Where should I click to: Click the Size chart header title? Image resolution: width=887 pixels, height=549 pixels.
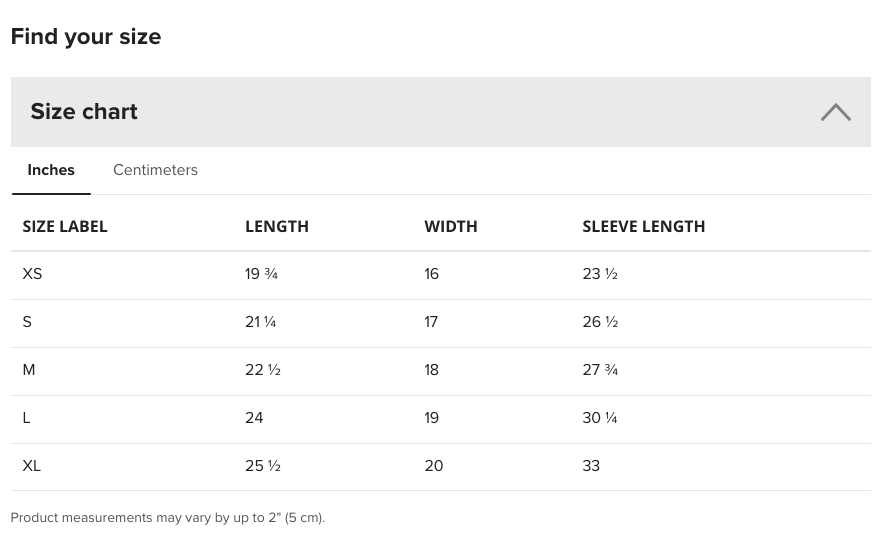[x=84, y=111]
